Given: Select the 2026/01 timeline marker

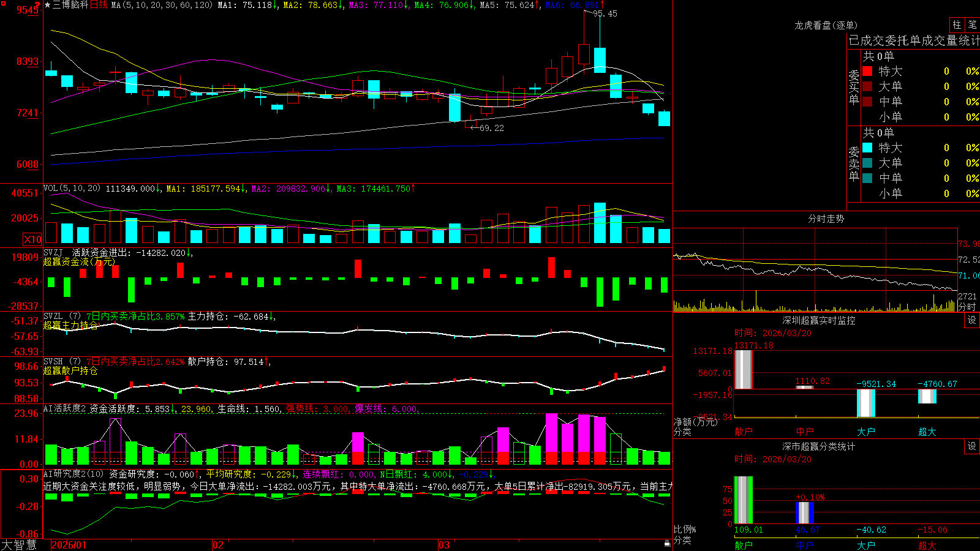Looking at the screenshot, I should pos(69,545).
